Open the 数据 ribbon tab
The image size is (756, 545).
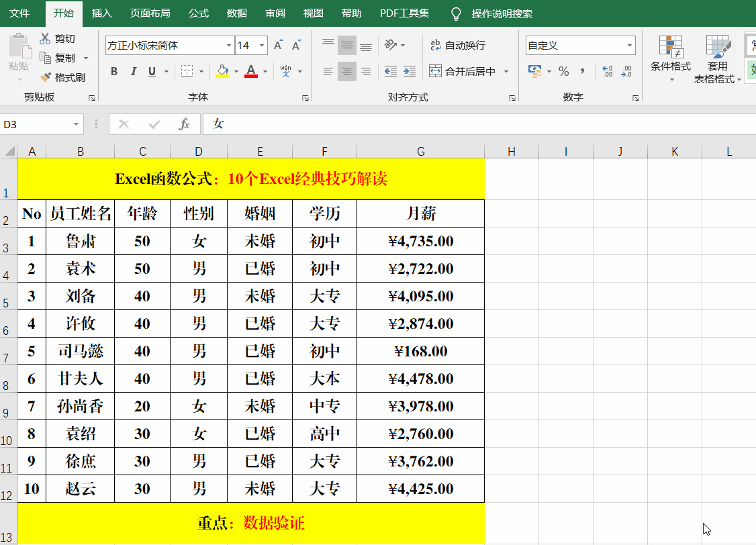click(x=237, y=13)
